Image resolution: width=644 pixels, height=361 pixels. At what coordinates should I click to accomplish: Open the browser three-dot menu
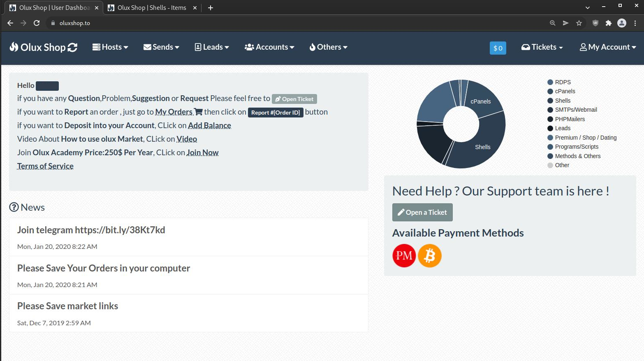635,23
